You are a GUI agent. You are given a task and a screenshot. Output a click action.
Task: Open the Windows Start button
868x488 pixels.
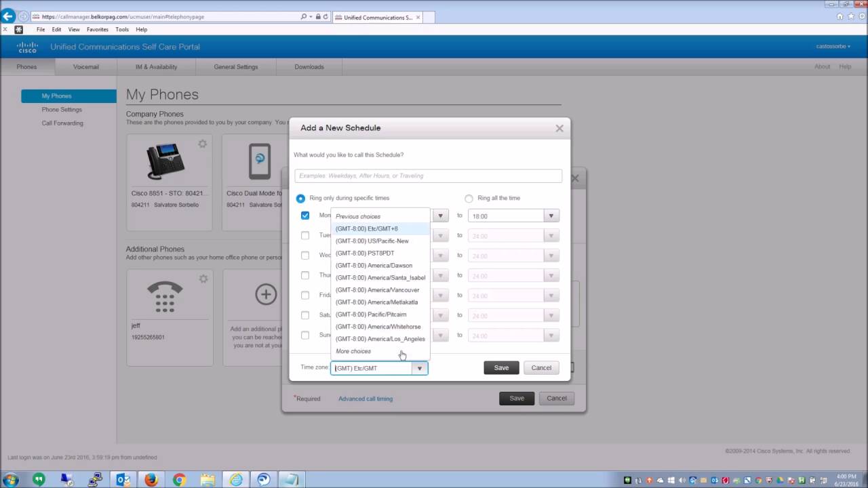tap(10, 480)
